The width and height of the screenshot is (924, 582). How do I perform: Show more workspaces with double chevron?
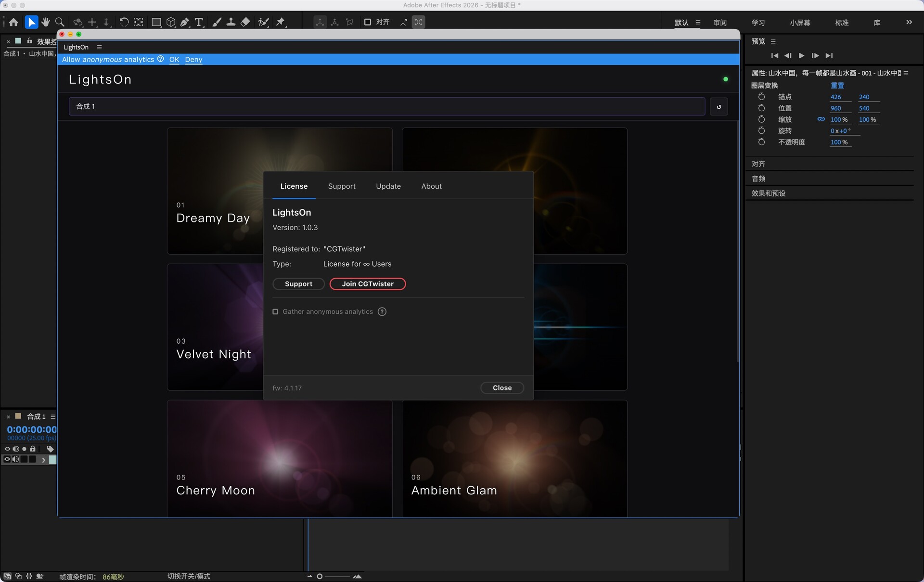coord(909,22)
